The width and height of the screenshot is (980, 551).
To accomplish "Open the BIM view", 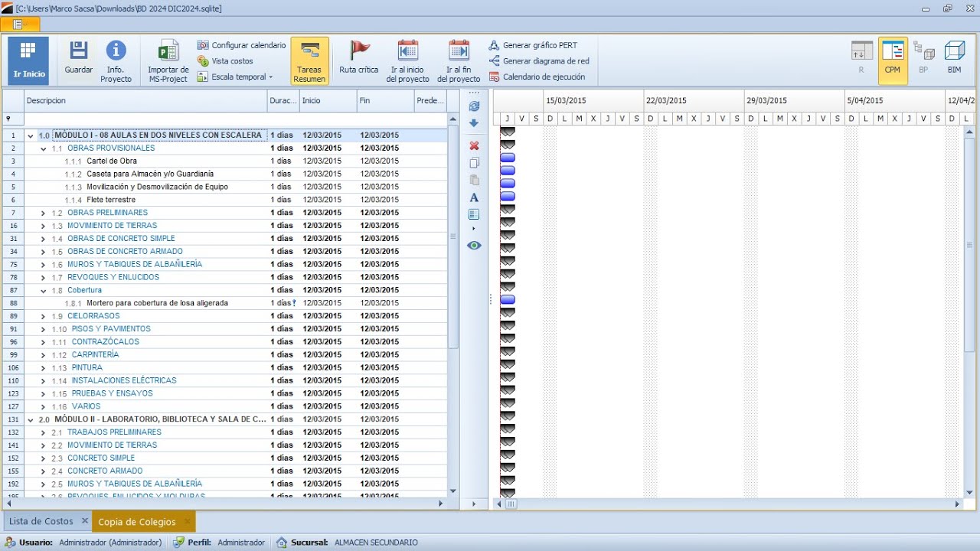I will click(955, 60).
